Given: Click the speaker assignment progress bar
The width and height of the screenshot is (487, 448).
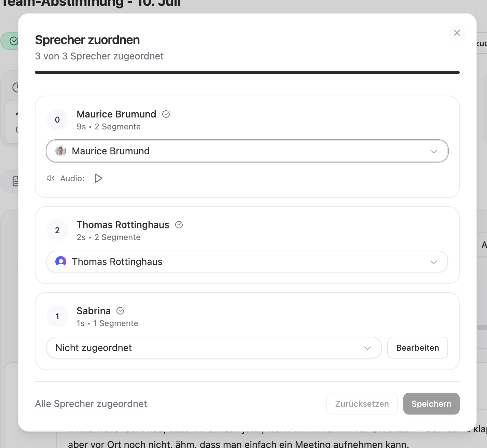Looking at the screenshot, I should pos(247,72).
